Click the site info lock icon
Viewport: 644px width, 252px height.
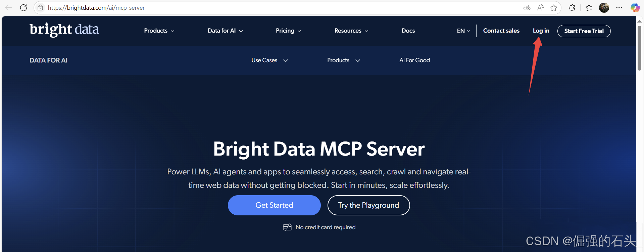(40, 8)
